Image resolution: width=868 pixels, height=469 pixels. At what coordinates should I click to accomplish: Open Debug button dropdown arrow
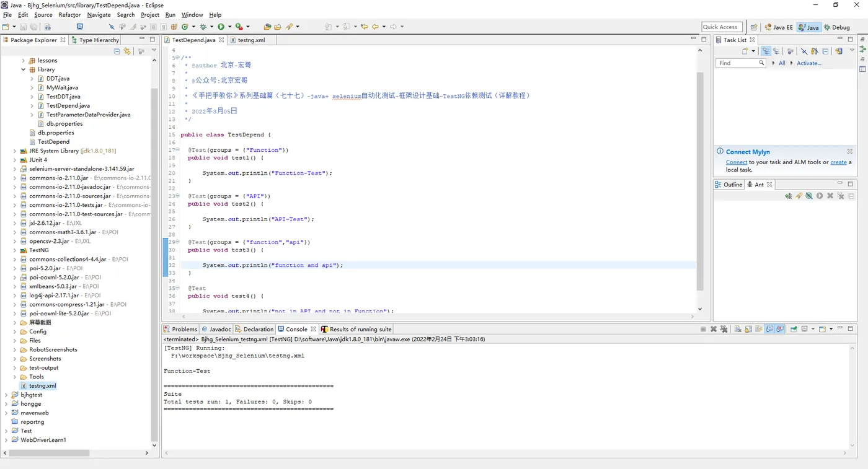pos(211,27)
